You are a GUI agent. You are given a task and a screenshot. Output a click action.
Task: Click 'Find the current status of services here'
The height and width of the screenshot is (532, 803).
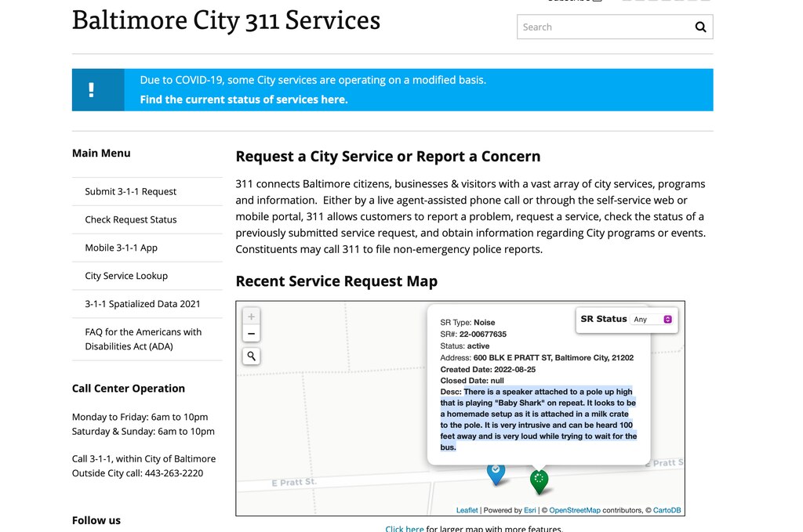click(243, 99)
